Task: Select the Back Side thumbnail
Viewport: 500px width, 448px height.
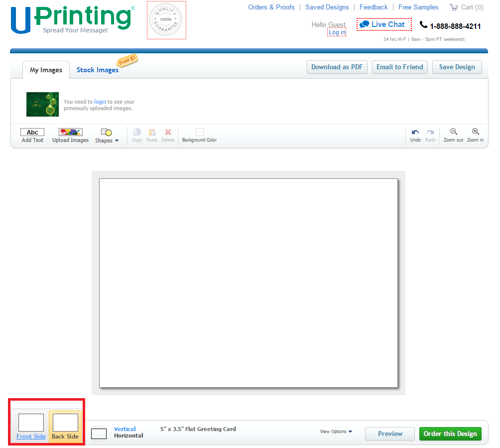Action: click(x=65, y=423)
